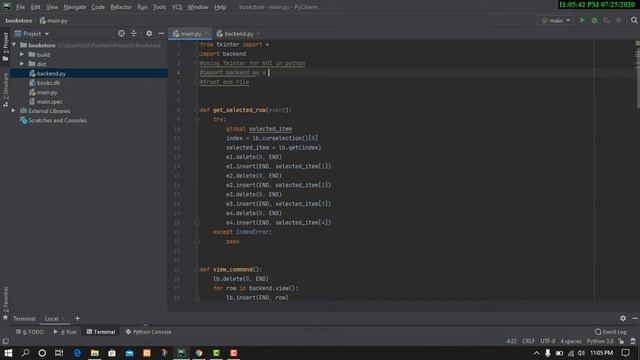This screenshot has height=360, width=640.
Task: Open the Tools menu
Action: [160, 7]
